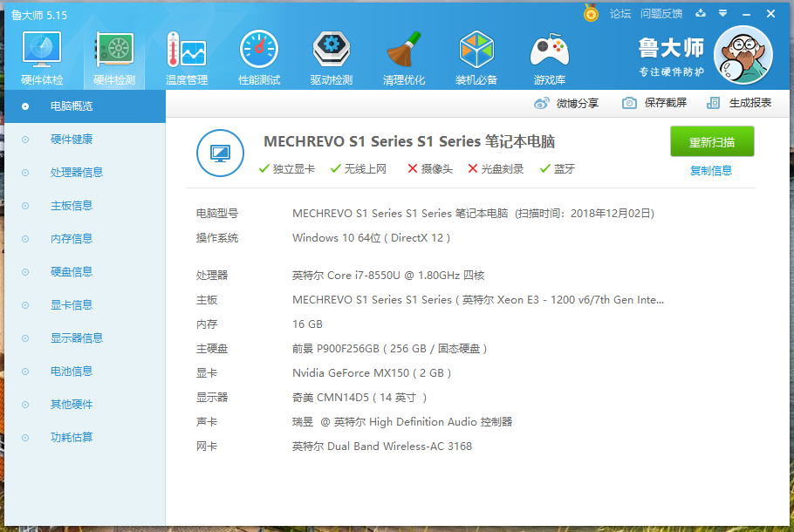Close the 鲁大师 window
The image size is (794, 532).
click(x=770, y=14)
